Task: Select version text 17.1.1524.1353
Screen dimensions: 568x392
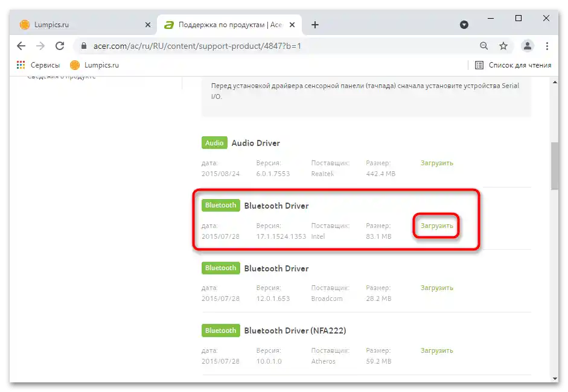Action: [x=281, y=236]
